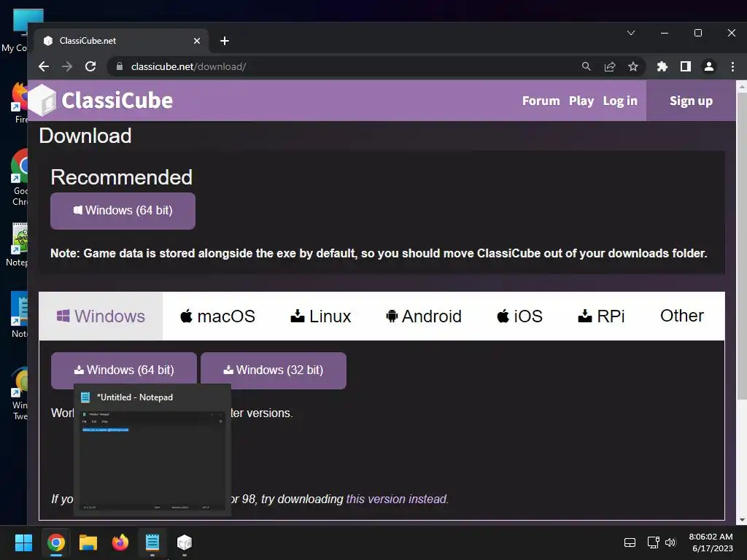Click Notepad icon in taskbar
The image size is (747, 560).
152,542
